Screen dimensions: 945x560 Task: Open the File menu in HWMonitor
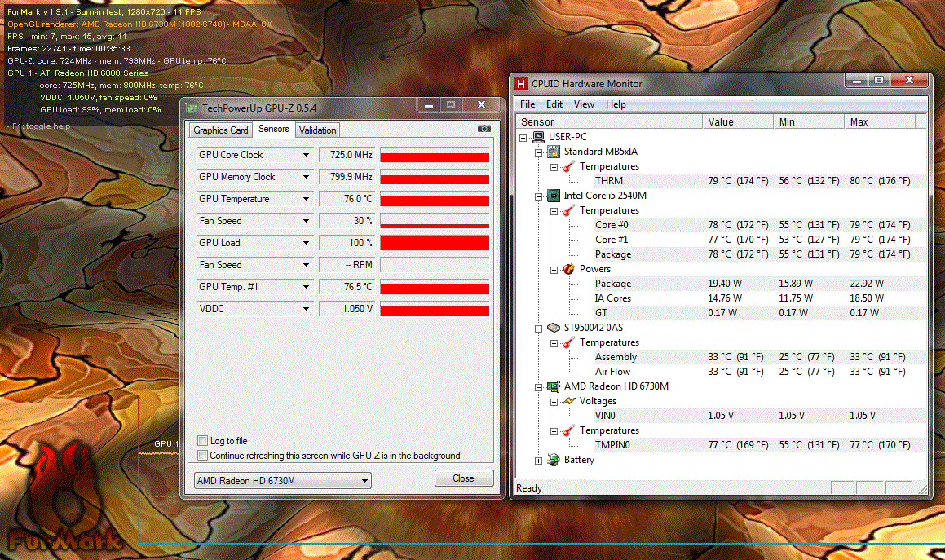pos(528,104)
